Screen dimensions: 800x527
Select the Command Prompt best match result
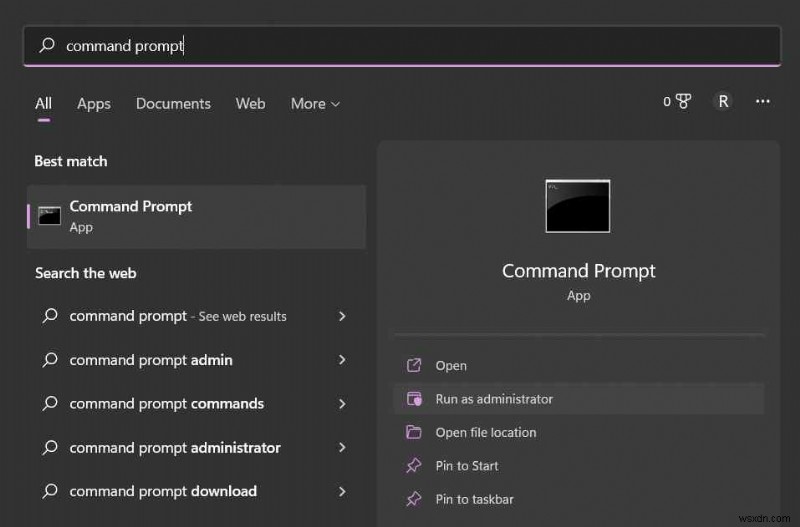[x=196, y=216]
